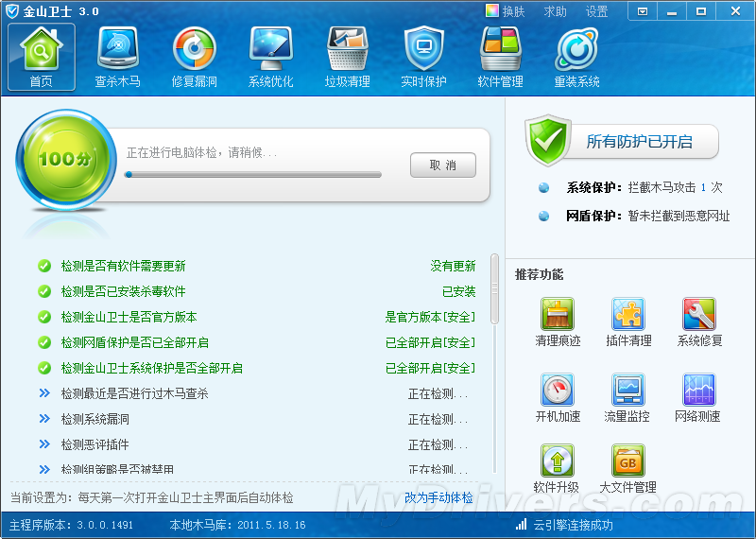
Task: Open 重装系统 reinstall system
Action: (577, 57)
